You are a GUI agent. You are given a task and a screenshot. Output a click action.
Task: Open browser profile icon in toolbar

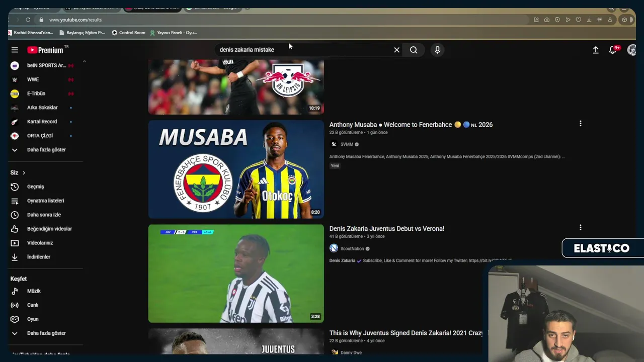click(610, 20)
